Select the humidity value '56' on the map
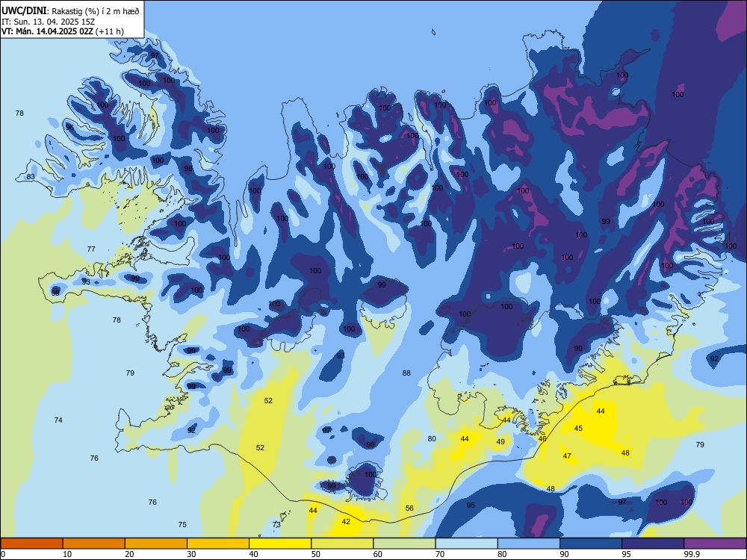747x560 pixels. 409,508
